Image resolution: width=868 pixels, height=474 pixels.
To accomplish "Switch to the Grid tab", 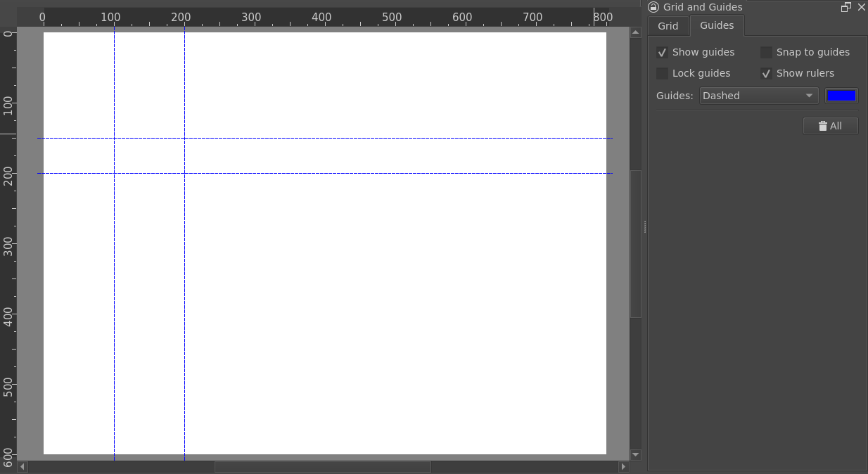I will [x=668, y=26].
